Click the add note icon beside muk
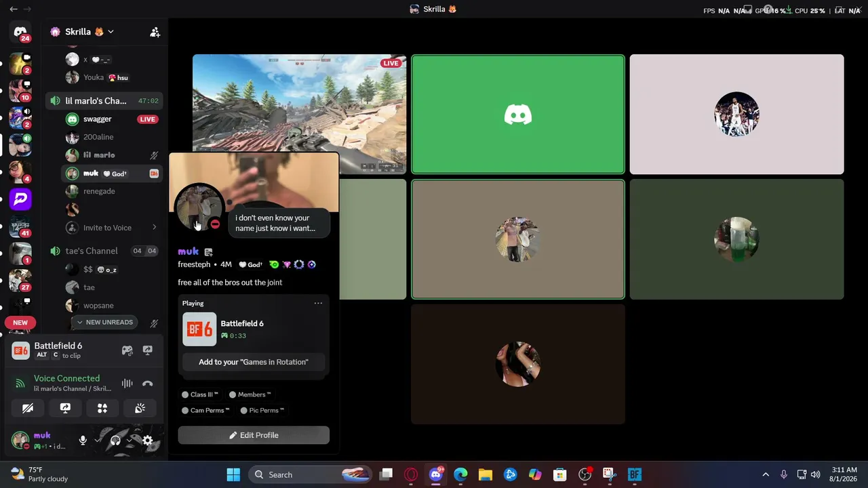868x488 pixels. pyautogui.click(x=208, y=252)
